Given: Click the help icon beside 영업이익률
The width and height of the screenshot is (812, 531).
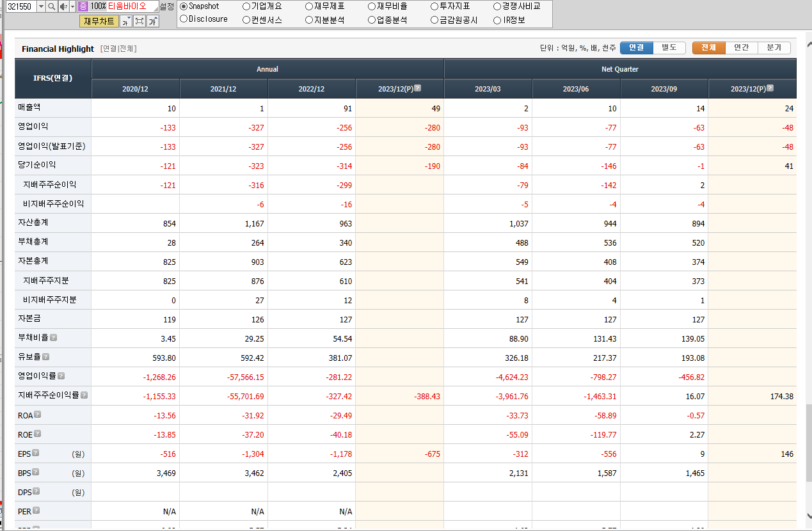Looking at the screenshot, I should click(x=61, y=376).
